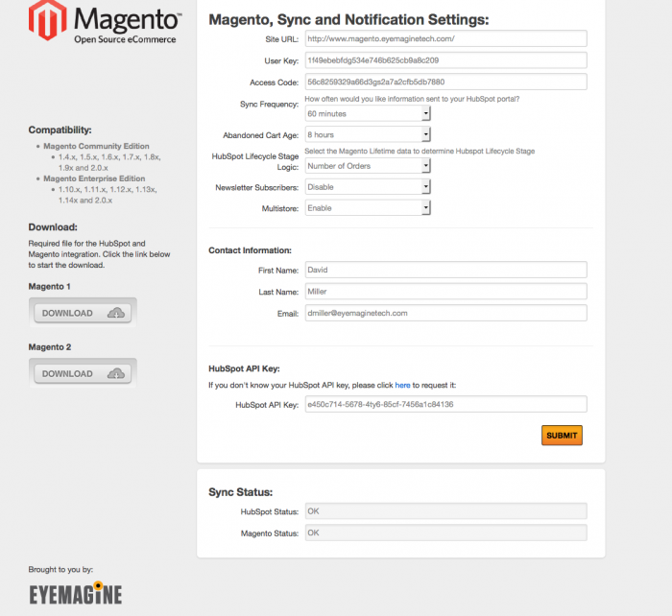Download the Magento 2 integration file
Viewport: 672px width, 616px height.
(x=83, y=373)
